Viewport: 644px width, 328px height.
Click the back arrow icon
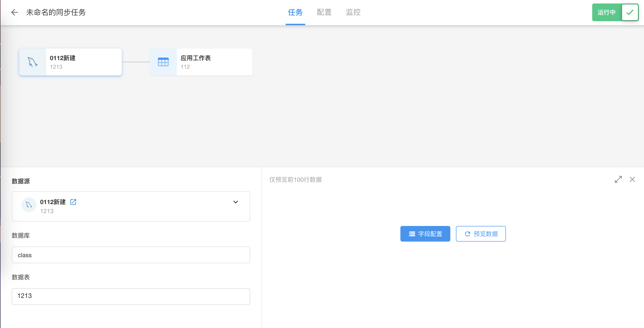[14, 12]
